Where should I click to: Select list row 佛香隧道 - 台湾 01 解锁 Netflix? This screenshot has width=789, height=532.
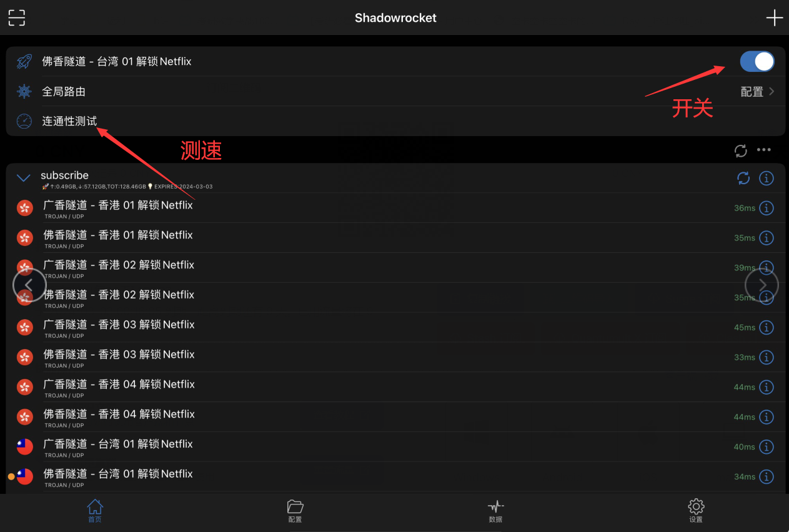[395, 476]
